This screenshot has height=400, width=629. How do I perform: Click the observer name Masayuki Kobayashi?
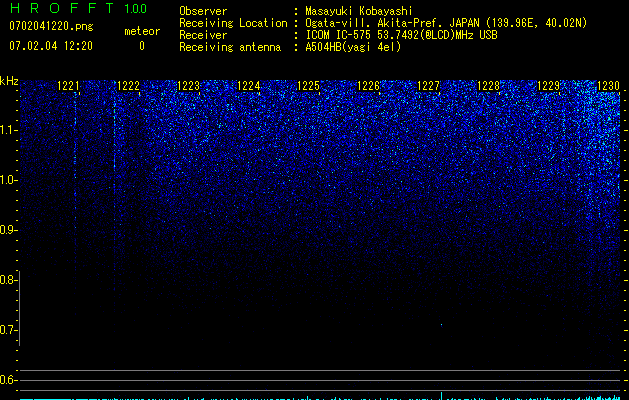tap(359, 11)
